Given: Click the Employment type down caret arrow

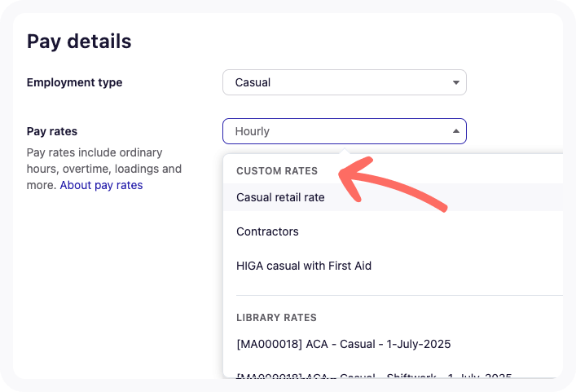Looking at the screenshot, I should 455,82.
